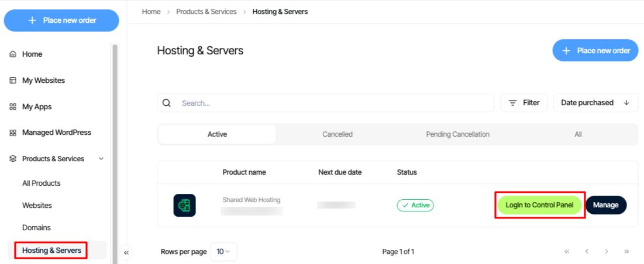This screenshot has height=264, width=644.
Task: Collapse sidebar with double-chevron icon
Action: pos(126,252)
